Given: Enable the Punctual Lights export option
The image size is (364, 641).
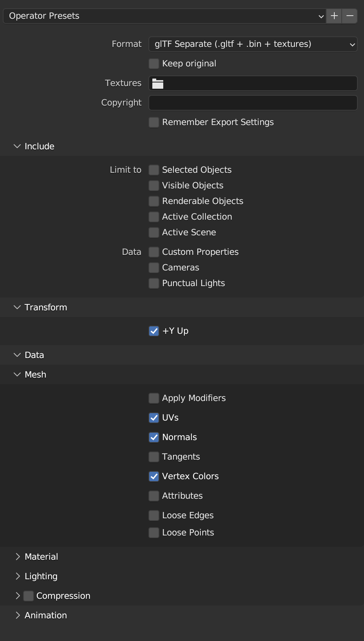Looking at the screenshot, I should pos(153,283).
